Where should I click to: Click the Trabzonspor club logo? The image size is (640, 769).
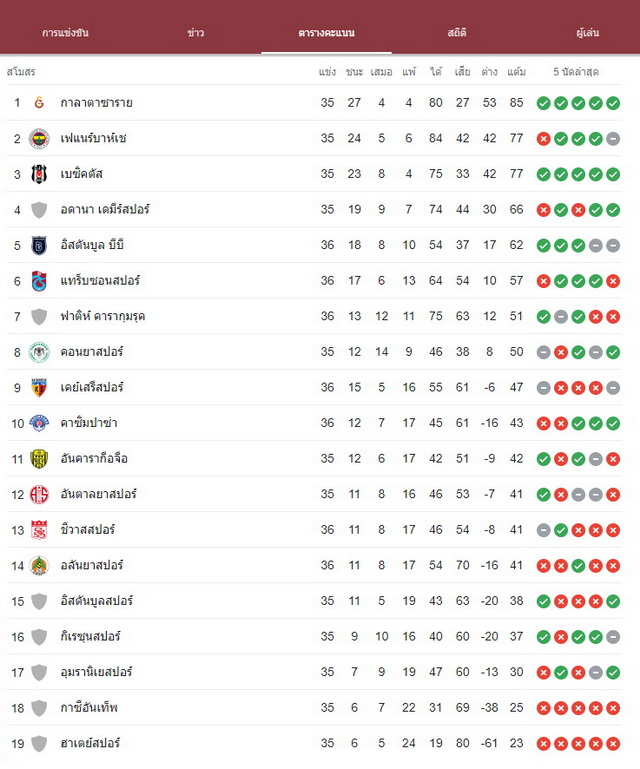pyautogui.click(x=39, y=281)
